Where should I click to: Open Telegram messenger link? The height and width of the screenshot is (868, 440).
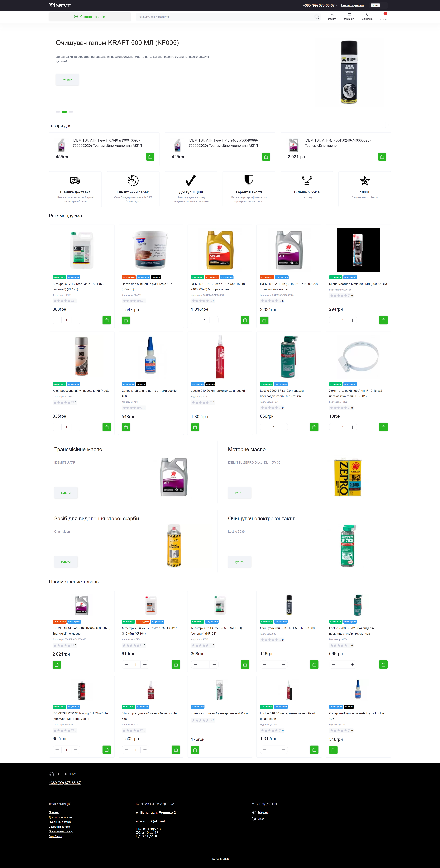click(263, 812)
